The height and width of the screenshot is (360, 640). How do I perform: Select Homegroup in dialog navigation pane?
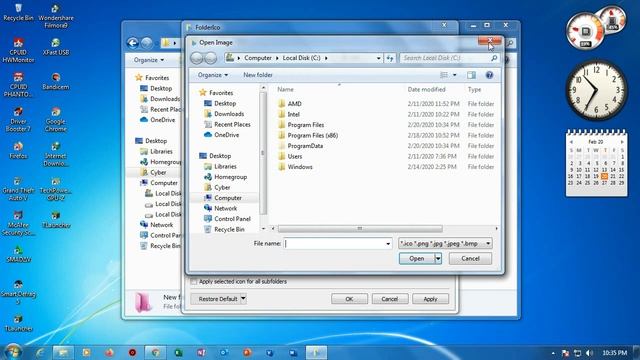[230, 177]
